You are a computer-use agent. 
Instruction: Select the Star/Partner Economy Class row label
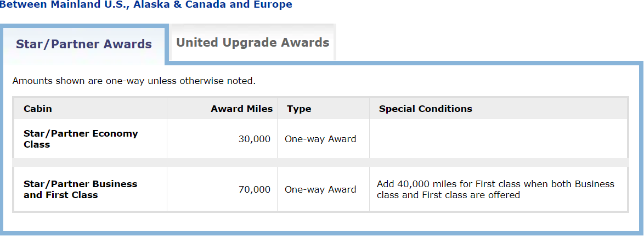(81, 139)
